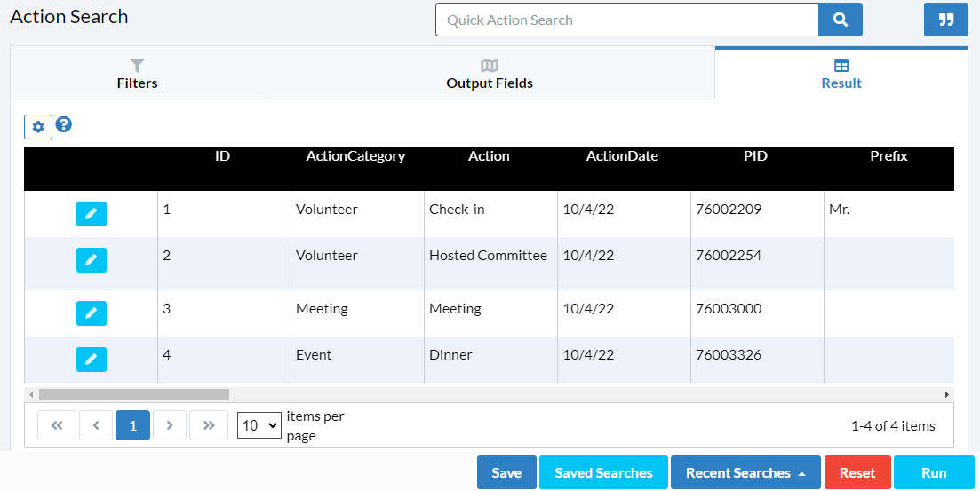Image resolution: width=980 pixels, height=491 pixels.
Task: Edit the Dinner event row
Action: point(92,360)
